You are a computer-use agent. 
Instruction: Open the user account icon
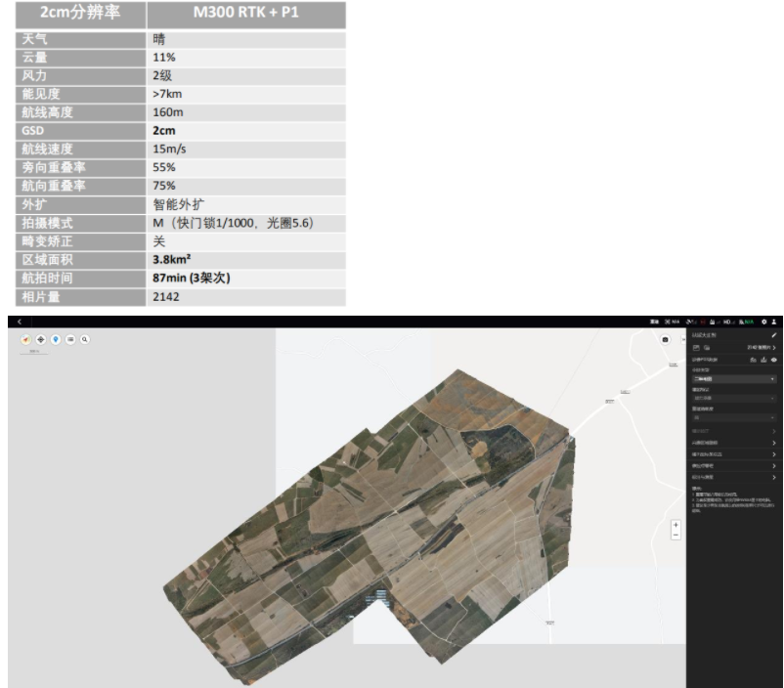774,322
